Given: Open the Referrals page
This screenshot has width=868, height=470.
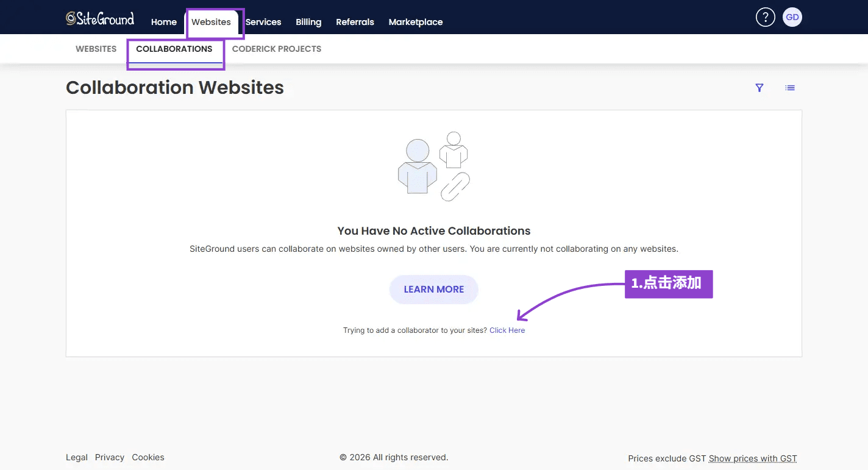Looking at the screenshot, I should 355,22.
